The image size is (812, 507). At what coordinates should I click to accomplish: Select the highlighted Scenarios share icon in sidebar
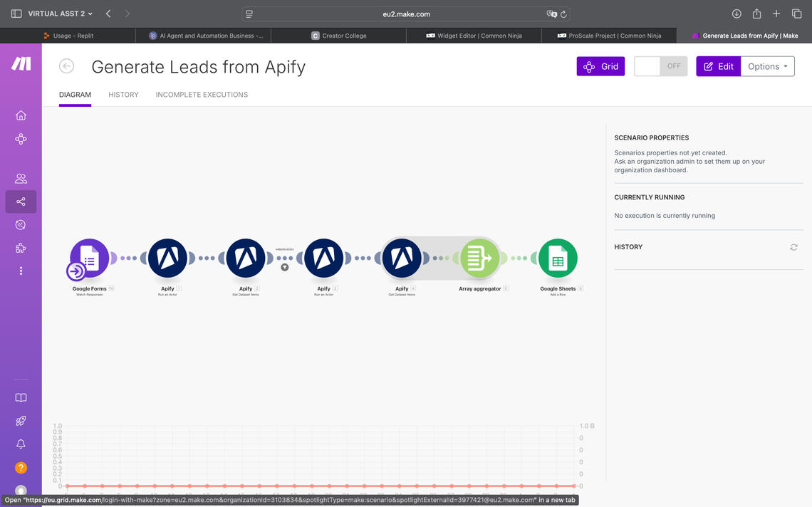[x=21, y=202]
